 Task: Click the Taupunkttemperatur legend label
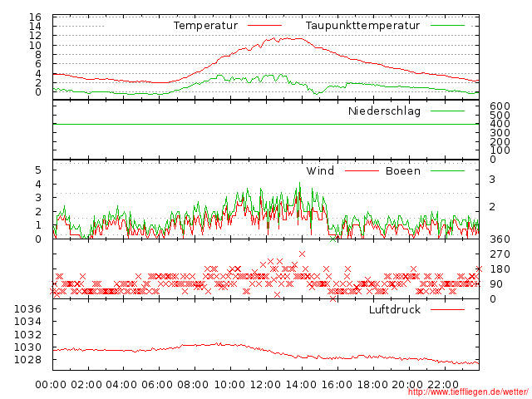362,26
